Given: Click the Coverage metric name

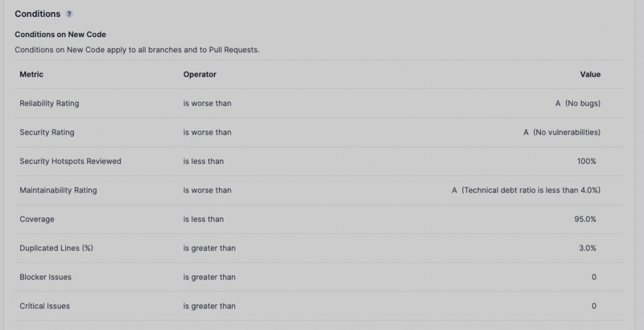Looking at the screenshot, I should pyautogui.click(x=36, y=219).
